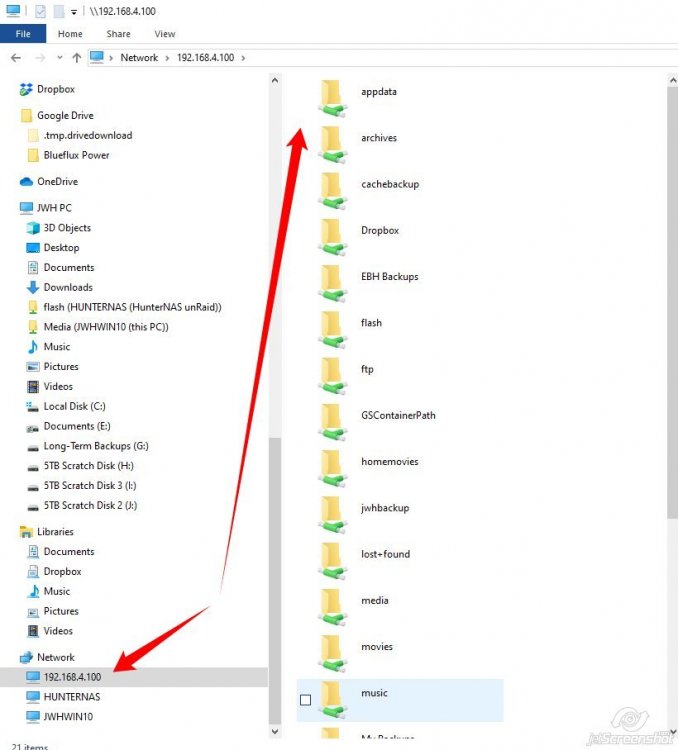
Task: Click the Downloads arrow icon
Action: point(33,287)
